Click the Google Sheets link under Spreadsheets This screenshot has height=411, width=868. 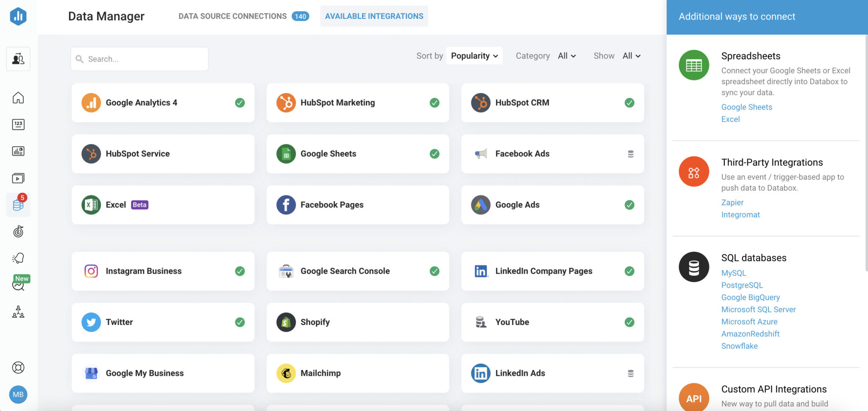pyautogui.click(x=746, y=107)
